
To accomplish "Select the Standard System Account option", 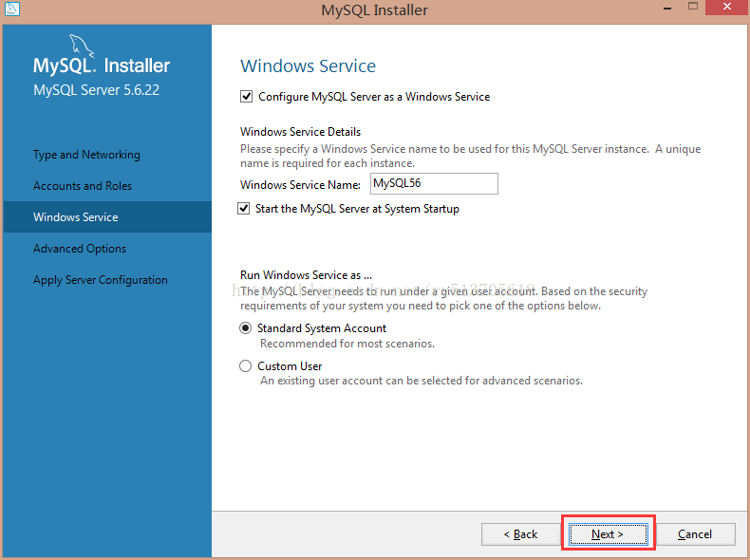I will tap(247, 328).
